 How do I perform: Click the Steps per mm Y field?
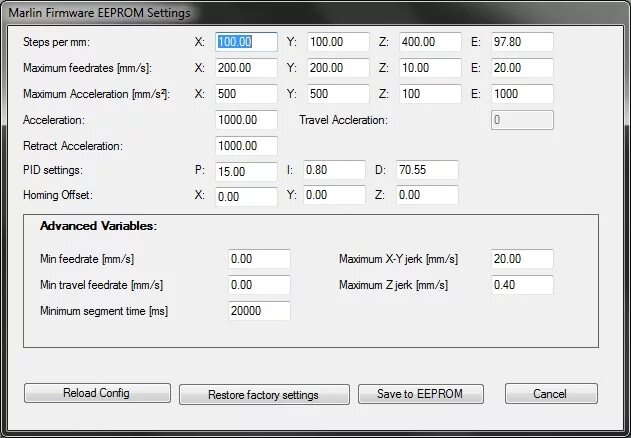tap(338, 42)
